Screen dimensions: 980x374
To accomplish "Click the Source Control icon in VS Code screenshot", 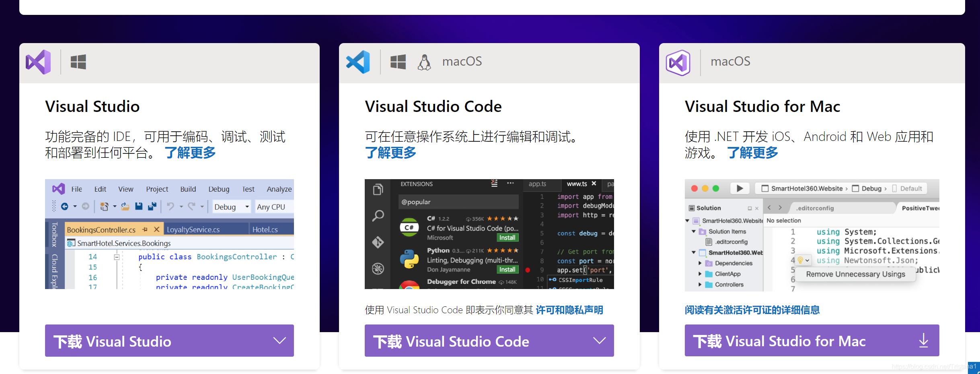I will [378, 242].
